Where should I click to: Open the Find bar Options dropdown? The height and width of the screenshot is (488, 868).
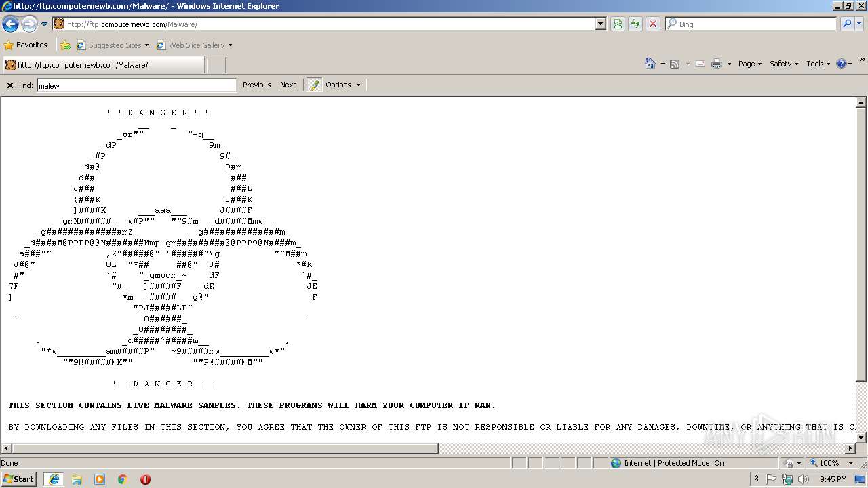[x=342, y=85]
